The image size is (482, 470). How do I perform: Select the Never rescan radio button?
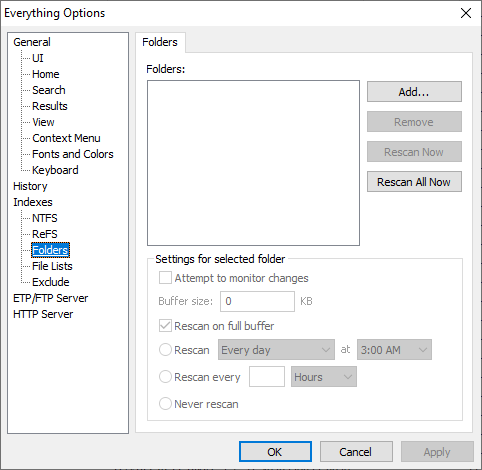pos(165,404)
